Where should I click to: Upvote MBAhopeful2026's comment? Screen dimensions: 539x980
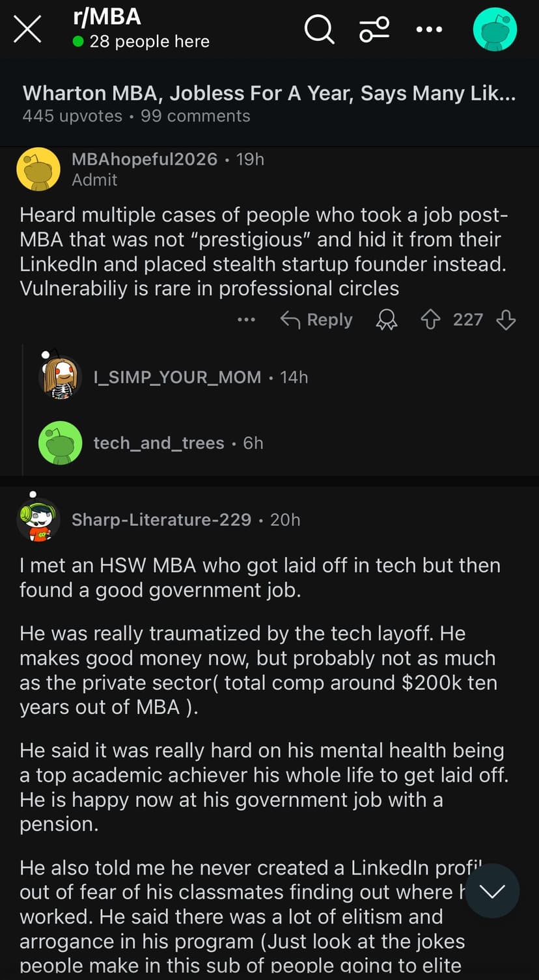(430, 320)
